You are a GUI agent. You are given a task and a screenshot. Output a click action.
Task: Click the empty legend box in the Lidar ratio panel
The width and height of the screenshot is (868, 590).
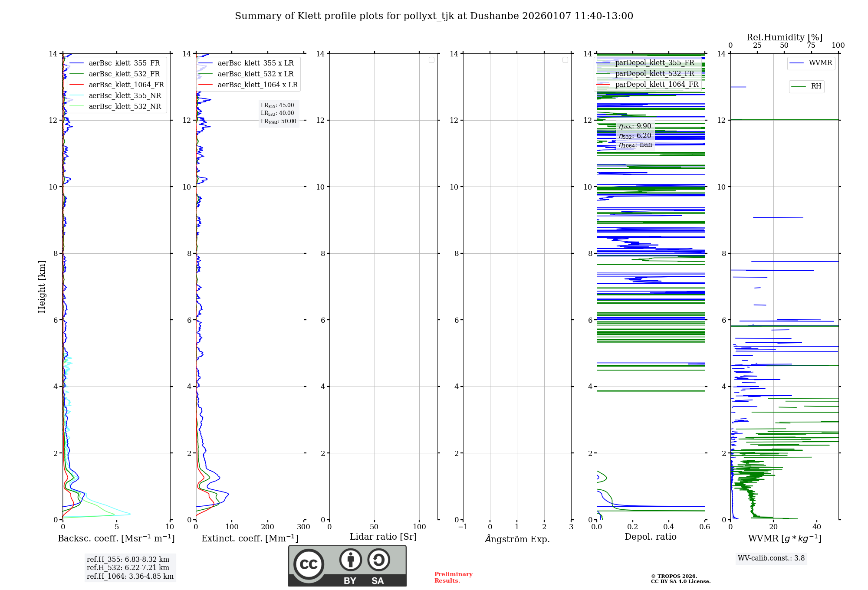point(431,60)
